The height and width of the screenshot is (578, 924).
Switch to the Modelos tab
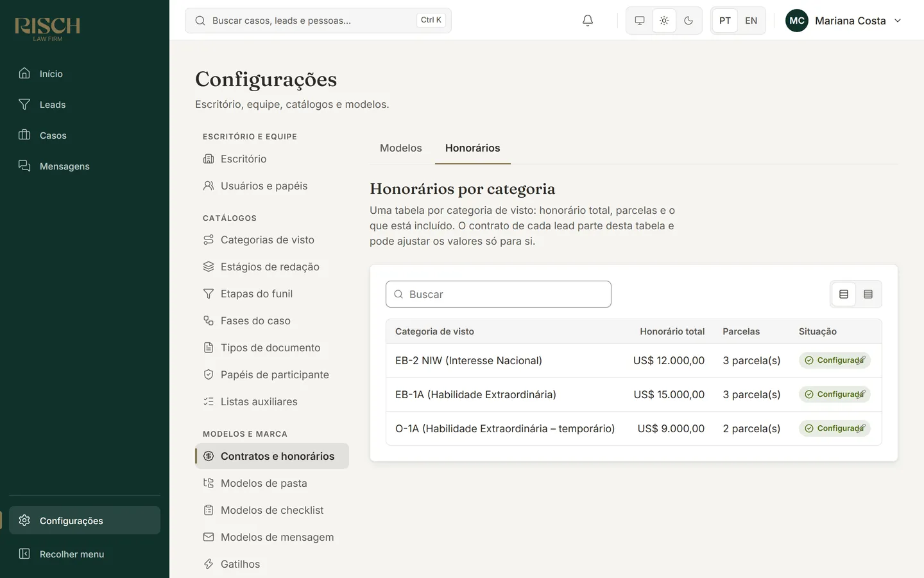(x=401, y=148)
